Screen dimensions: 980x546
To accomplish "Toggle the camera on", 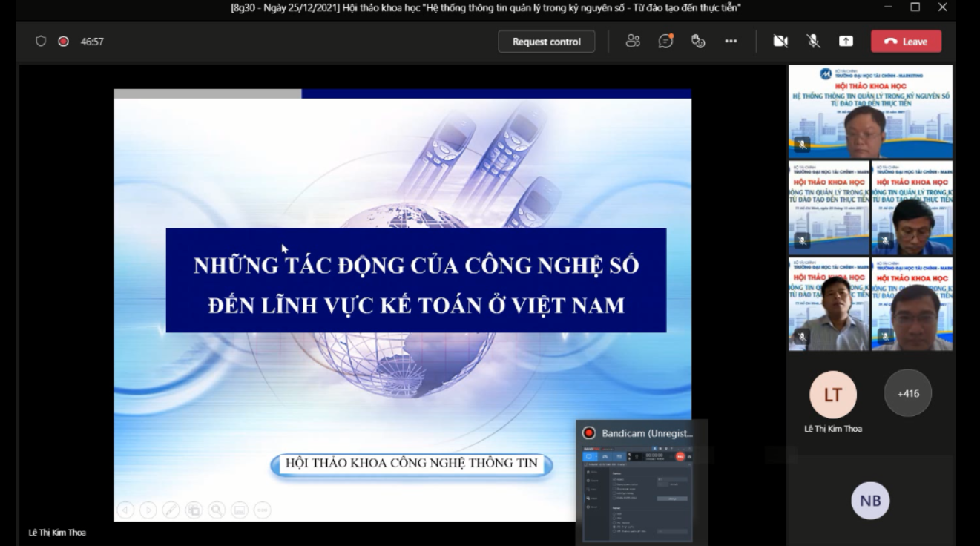I will tap(780, 42).
